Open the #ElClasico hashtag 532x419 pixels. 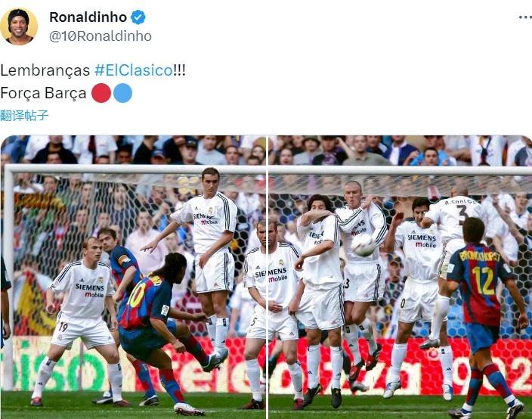[133, 70]
